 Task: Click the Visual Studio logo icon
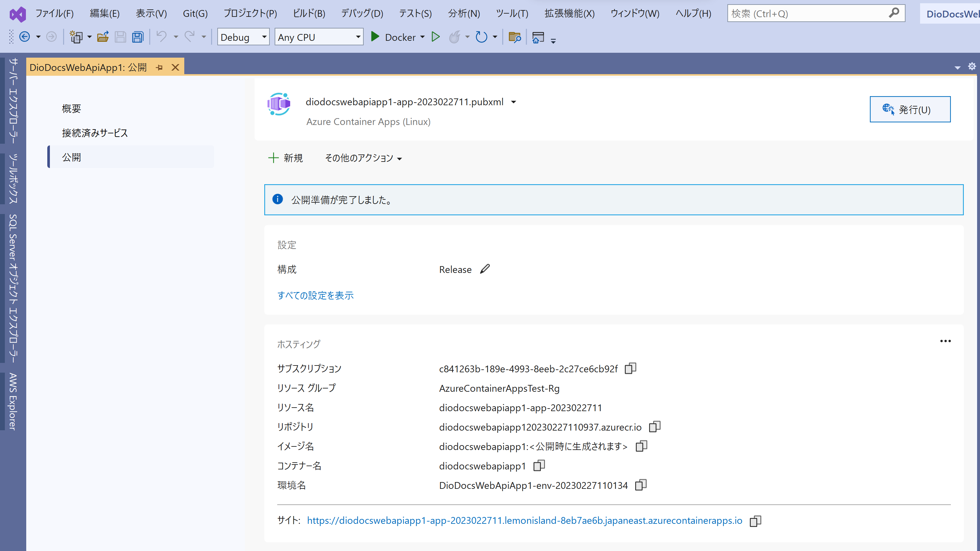(17, 14)
